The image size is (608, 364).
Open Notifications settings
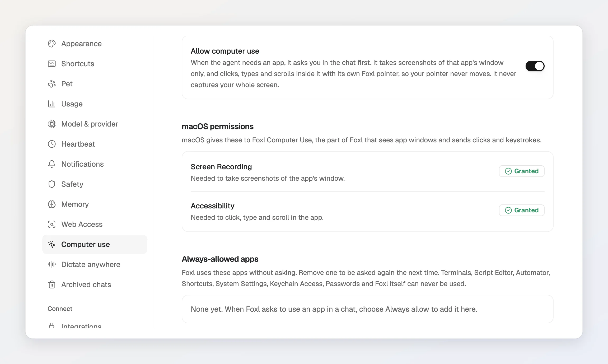95,164
